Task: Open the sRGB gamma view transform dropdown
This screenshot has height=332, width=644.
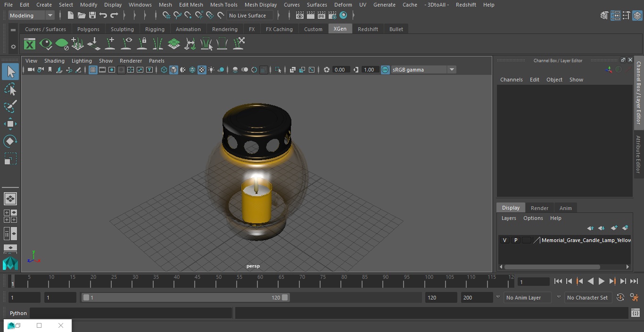Action: [x=423, y=70]
